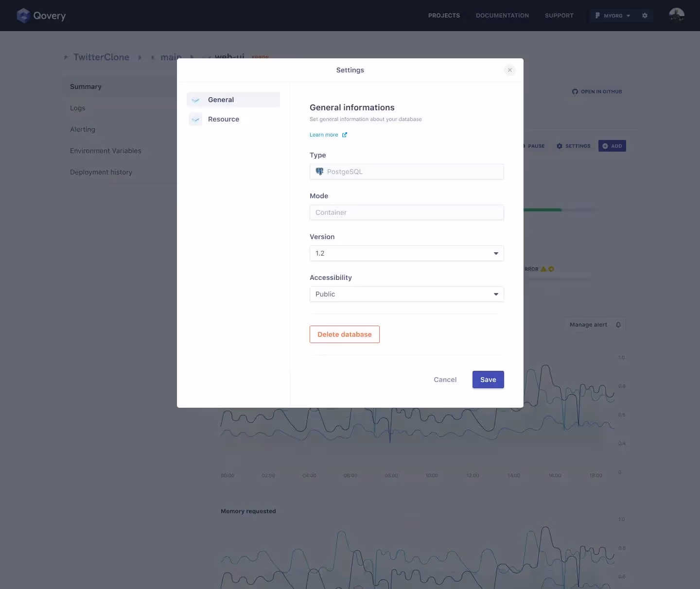Open the Learn more link
This screenshot has width=700, height=589.
click(324, 135)
